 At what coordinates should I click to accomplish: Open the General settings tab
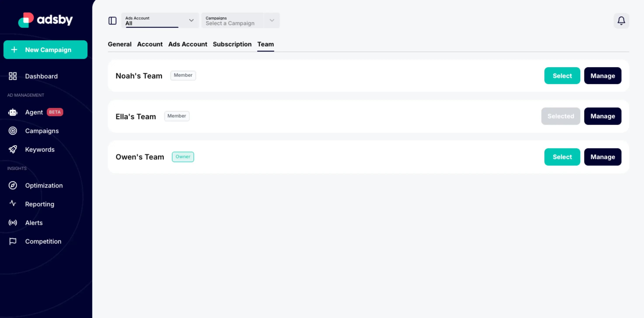click(x=119, y=44)
